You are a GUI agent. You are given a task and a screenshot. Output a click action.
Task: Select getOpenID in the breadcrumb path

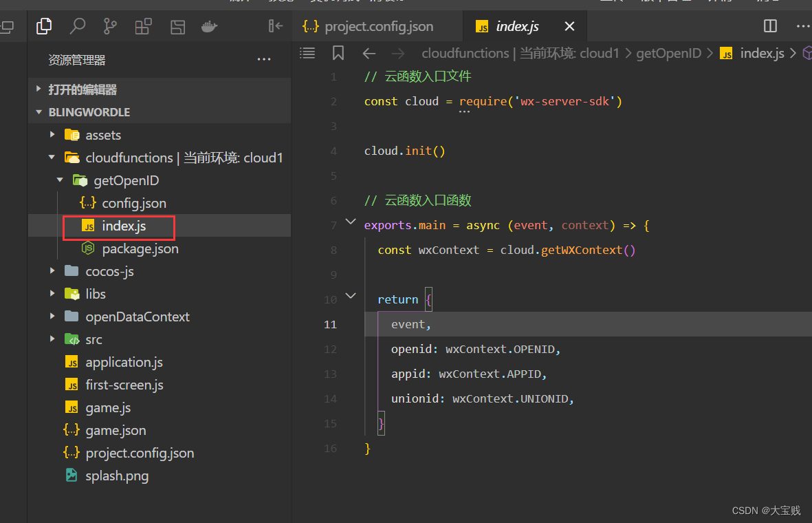pos(668,53)
